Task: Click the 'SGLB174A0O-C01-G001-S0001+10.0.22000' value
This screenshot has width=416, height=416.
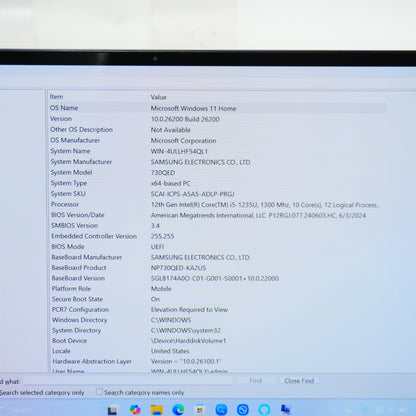Action: (x=215, y=278)
